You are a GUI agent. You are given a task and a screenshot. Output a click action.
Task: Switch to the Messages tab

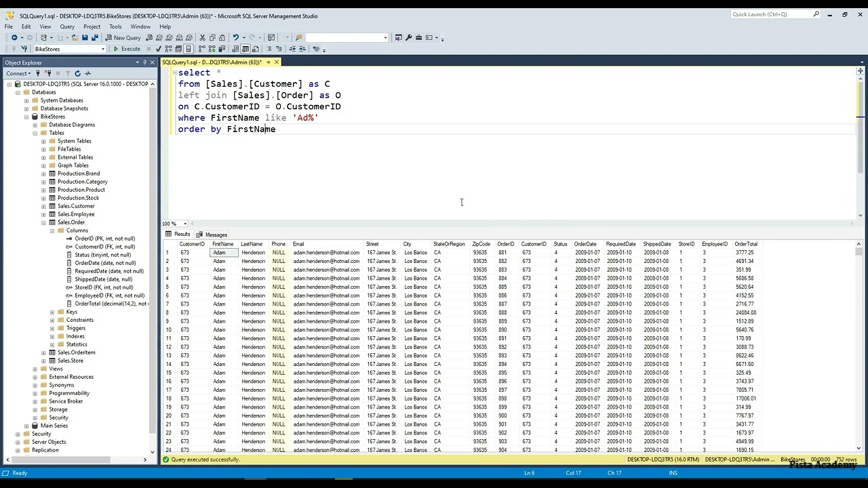pyautogui.click(x=212, y=235)
